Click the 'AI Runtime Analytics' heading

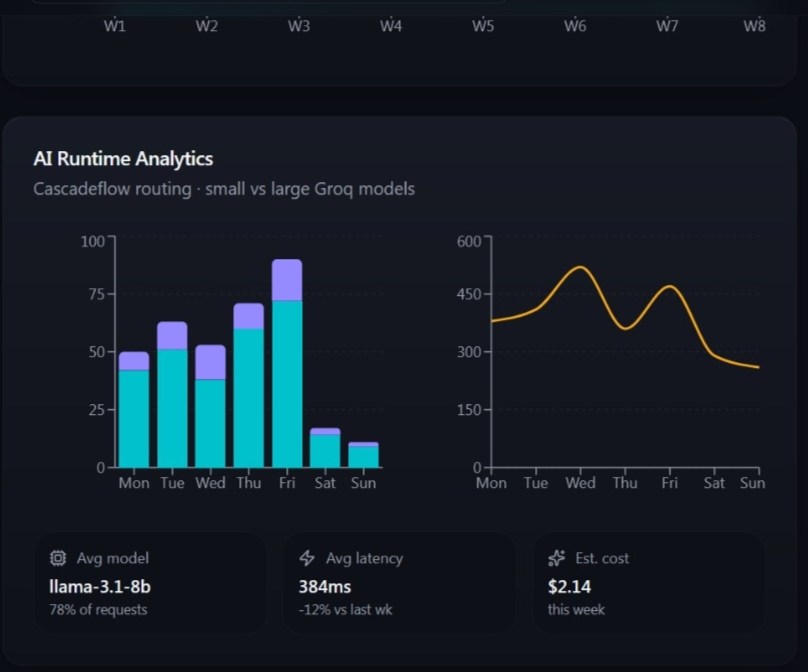123,159
